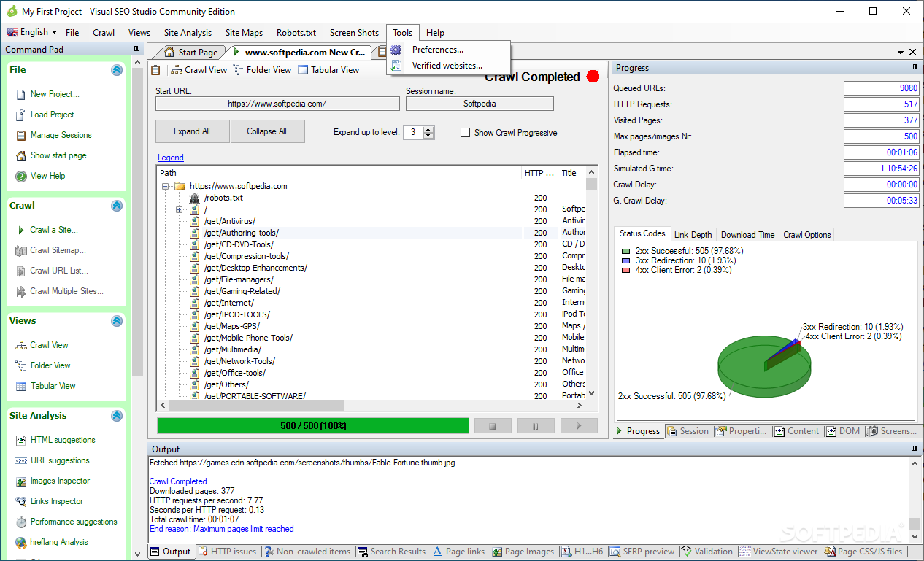
Task: Click the pause crawl button
Action: tap(536, 425)
